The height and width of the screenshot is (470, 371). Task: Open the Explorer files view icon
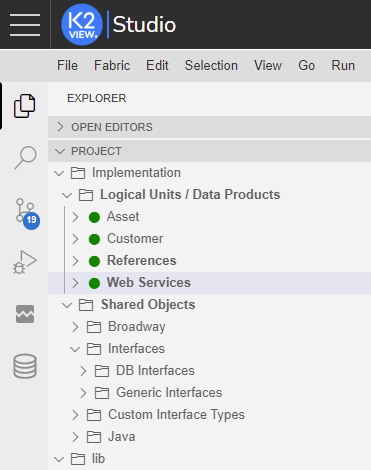point(24,106)
